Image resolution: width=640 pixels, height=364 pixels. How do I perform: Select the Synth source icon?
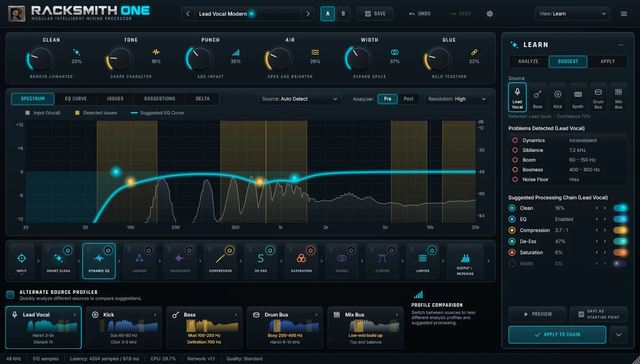tap(578, 97)
